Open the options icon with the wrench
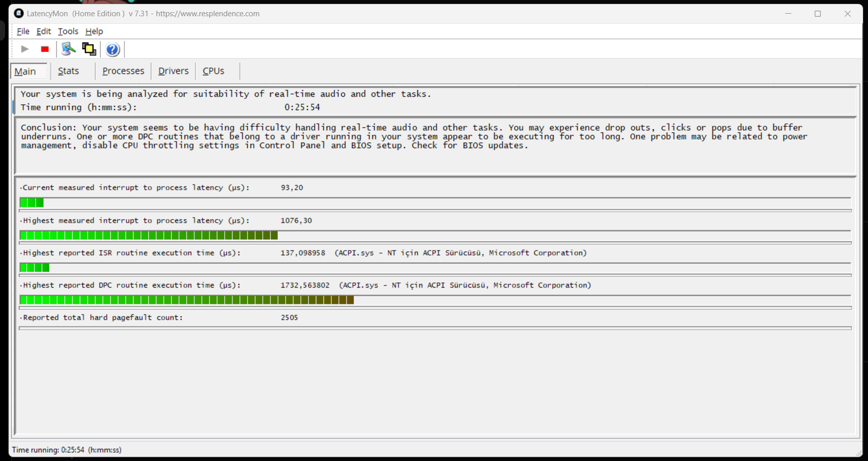This screenshot has height=461, width=868. [x=69, y=49]
